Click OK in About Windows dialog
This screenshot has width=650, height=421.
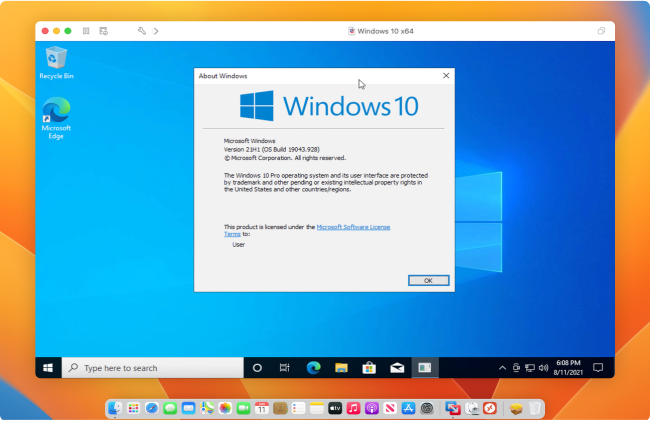click(x=428, y=281)
